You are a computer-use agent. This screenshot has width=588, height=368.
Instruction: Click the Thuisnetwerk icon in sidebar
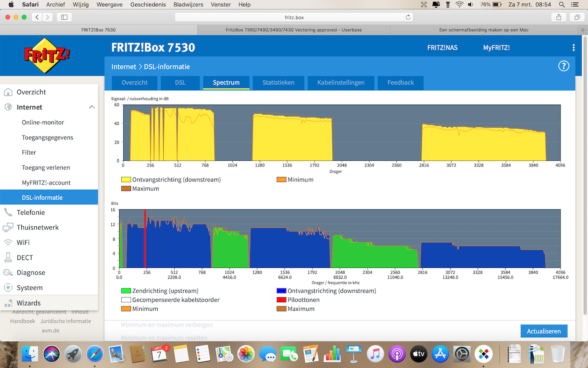pyautogui.click(x=8, y=227)
